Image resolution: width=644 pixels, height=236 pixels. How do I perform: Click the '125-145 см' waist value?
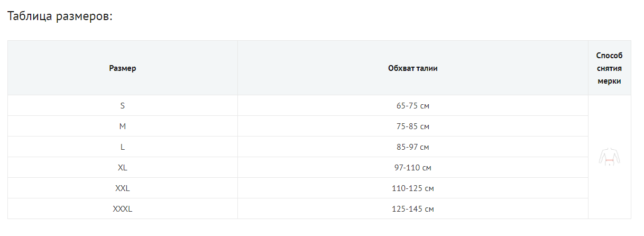pyautogui.click(x=412, y=209)
